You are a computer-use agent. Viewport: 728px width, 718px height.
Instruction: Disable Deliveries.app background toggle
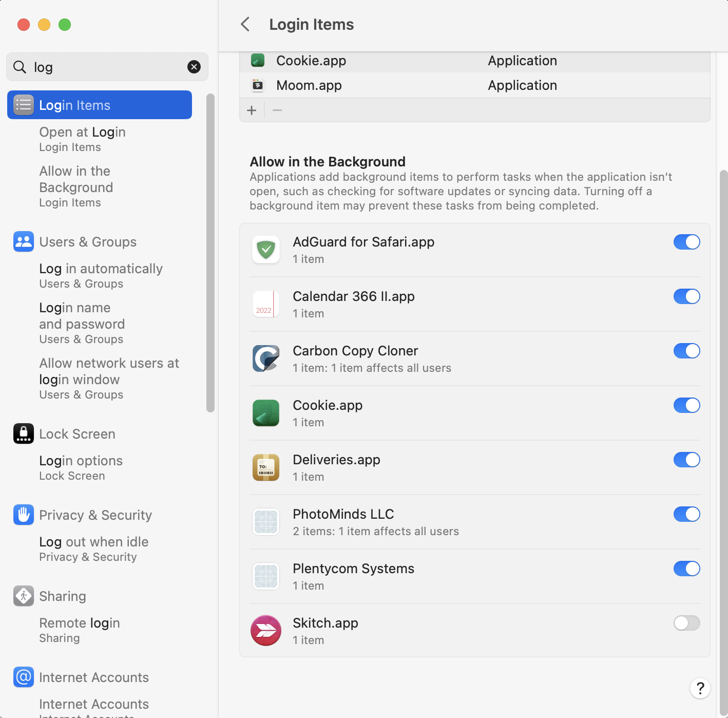[687, 460]
